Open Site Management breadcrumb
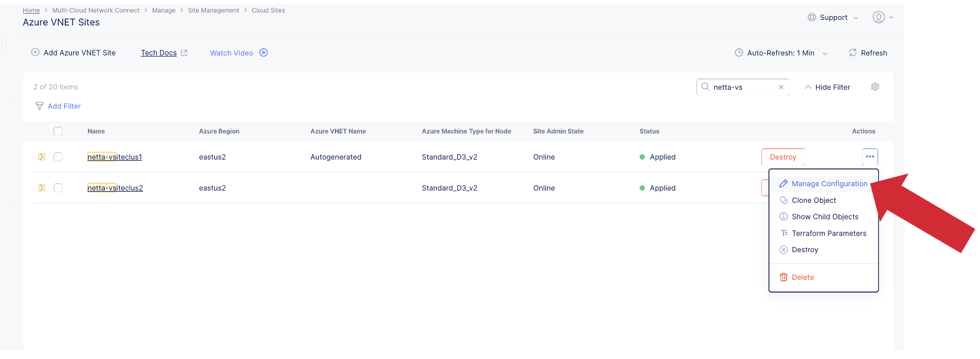This screenshot has width=980, height=359. [214, 11]
